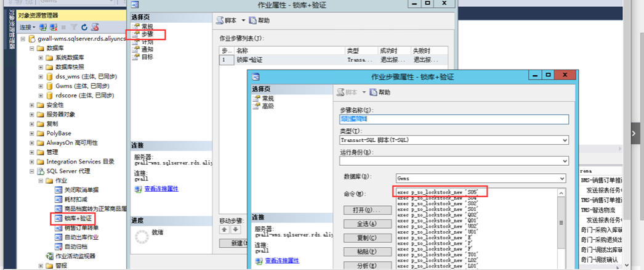Select the Gwms database icon in tree
Screen dimensions: 644x270
click(49, 86)
